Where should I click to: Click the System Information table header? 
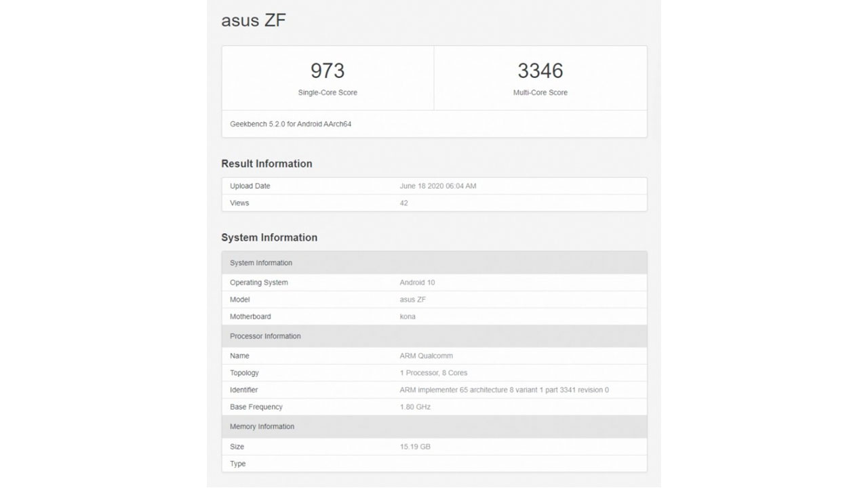pyautogui.click(x=434, y=263)
